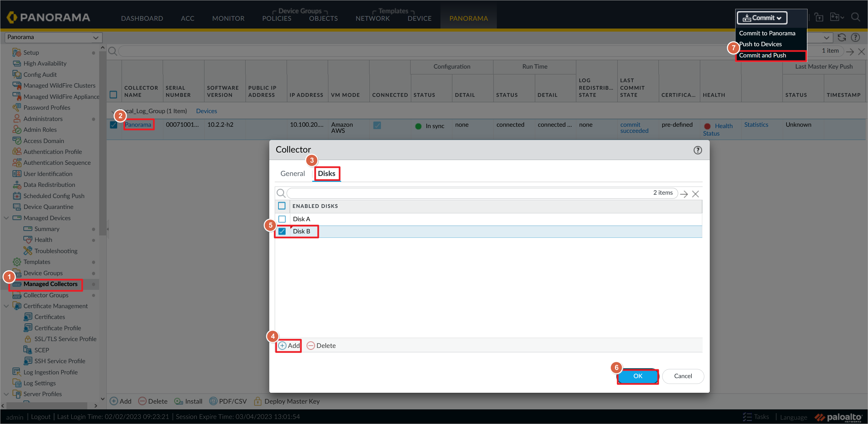This screenshot has width=868, height=424.
Task: Choose Push to Devices menu item
Action: [760, 44]
